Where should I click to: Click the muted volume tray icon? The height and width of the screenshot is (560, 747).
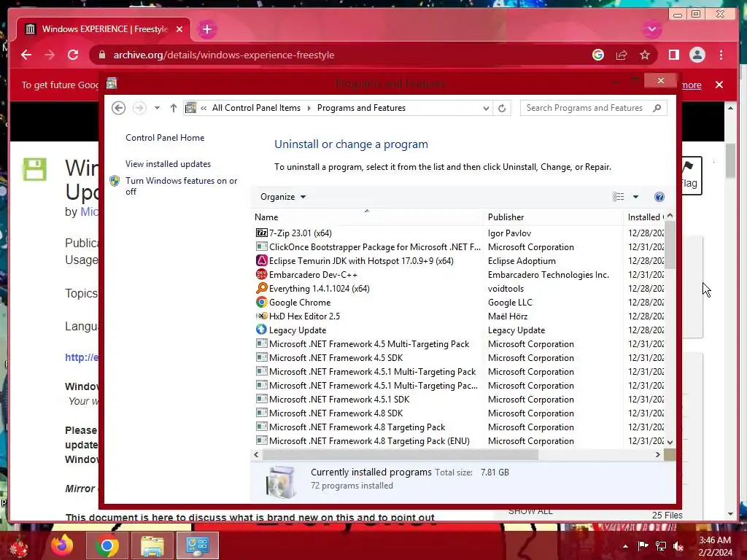[678, 546]
